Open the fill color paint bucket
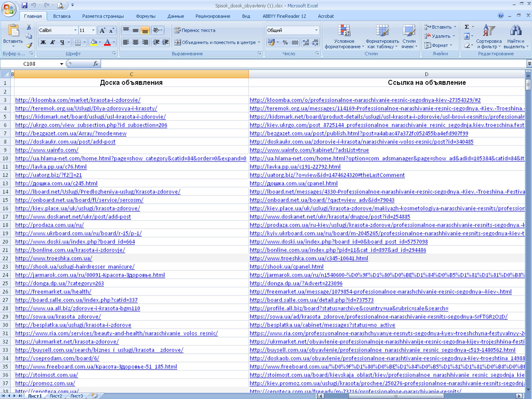 (93, 43)
